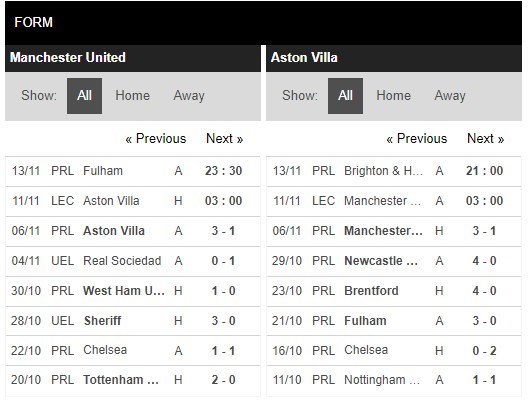This screenshot has width=529, height=409.
Task: Go to Next Aston Villa matches
Action: pos(485,139)
